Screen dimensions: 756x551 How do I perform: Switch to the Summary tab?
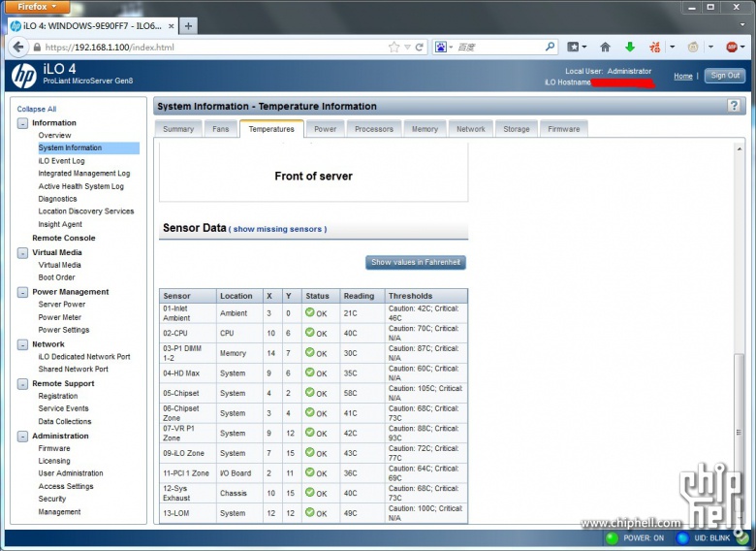[178, 129]
